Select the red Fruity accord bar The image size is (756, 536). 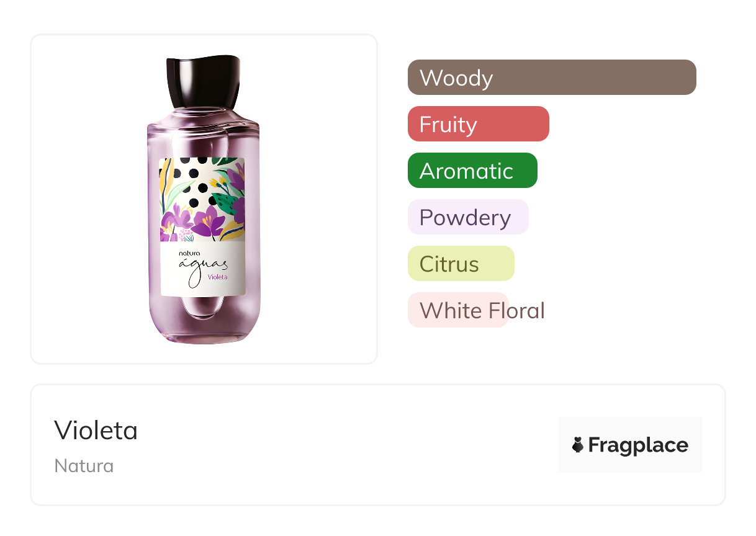[478, 124]
